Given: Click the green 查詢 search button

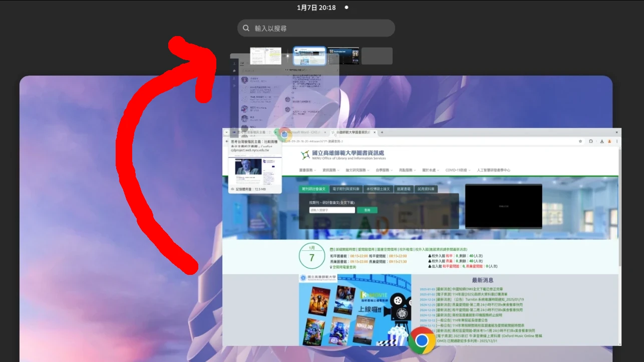Looking at the screenshot, I should pyautogui.click(x=367, y=210).
